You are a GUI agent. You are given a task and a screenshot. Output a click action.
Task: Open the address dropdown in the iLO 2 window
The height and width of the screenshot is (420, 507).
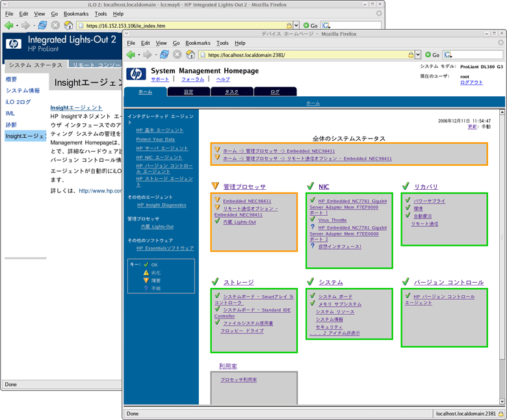point(296,25)
